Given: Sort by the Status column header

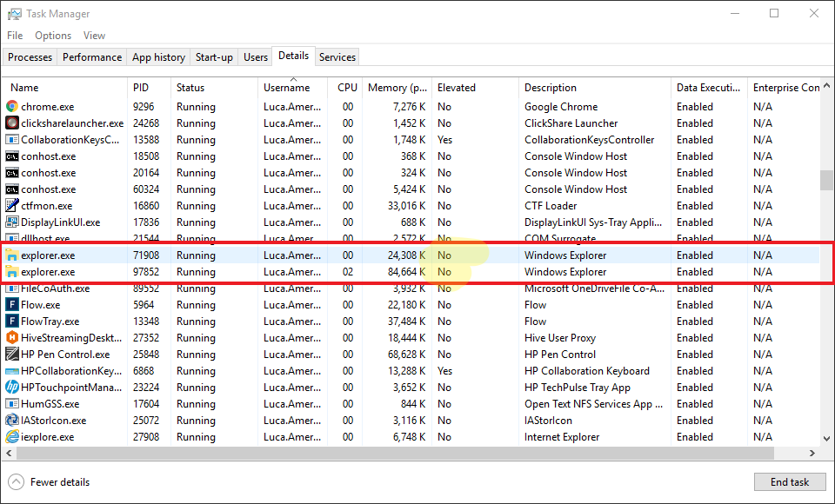Looking at the screenshot, I should [214, 88].
